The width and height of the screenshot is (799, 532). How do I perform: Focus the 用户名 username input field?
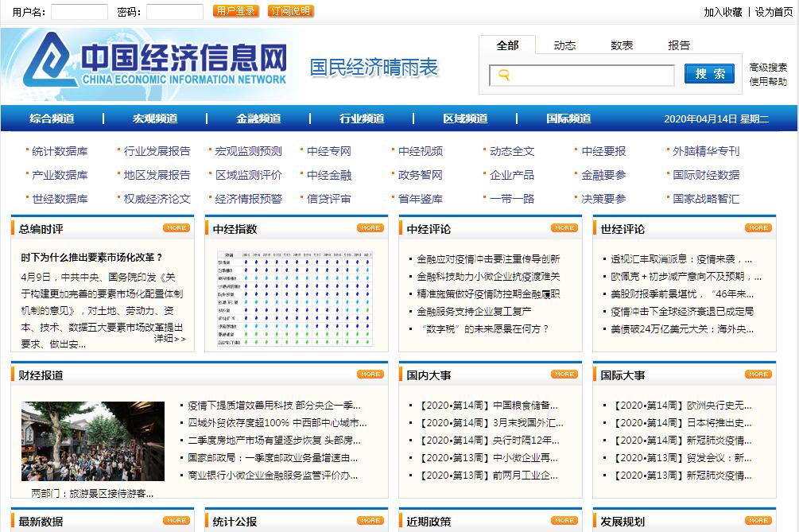pos(80,12)
